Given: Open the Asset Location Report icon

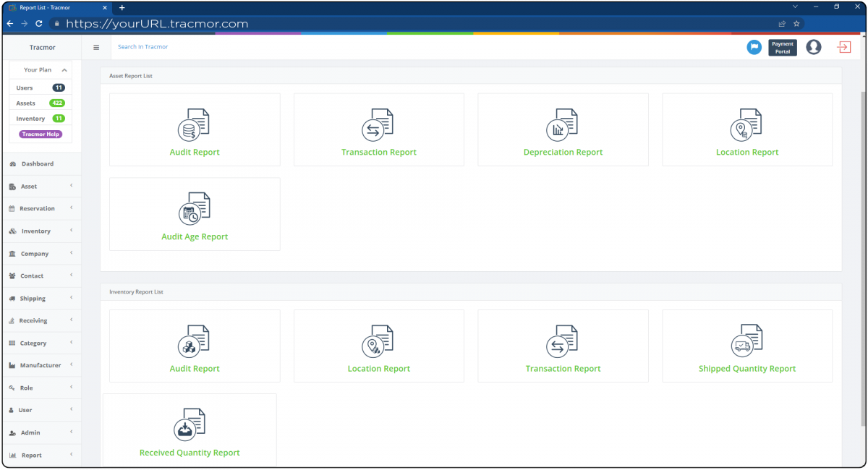Looking at the screenshot, I should (746, 125).
